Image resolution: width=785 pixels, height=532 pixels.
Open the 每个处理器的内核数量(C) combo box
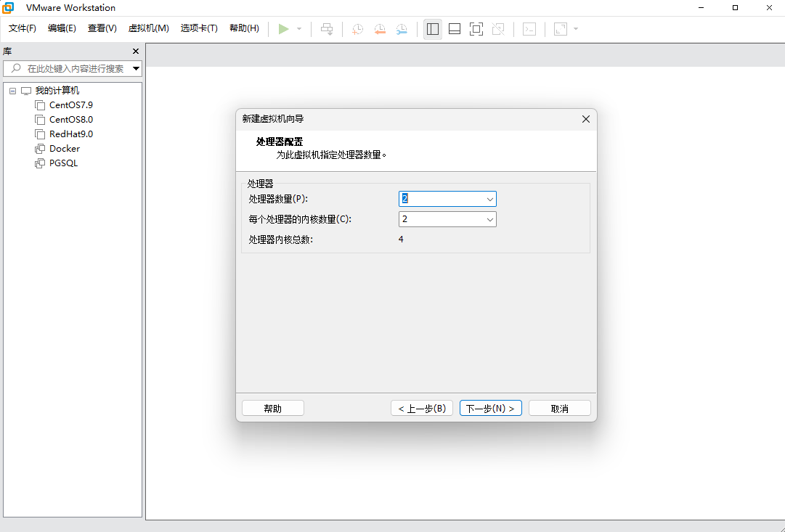[x=489, y=220]
